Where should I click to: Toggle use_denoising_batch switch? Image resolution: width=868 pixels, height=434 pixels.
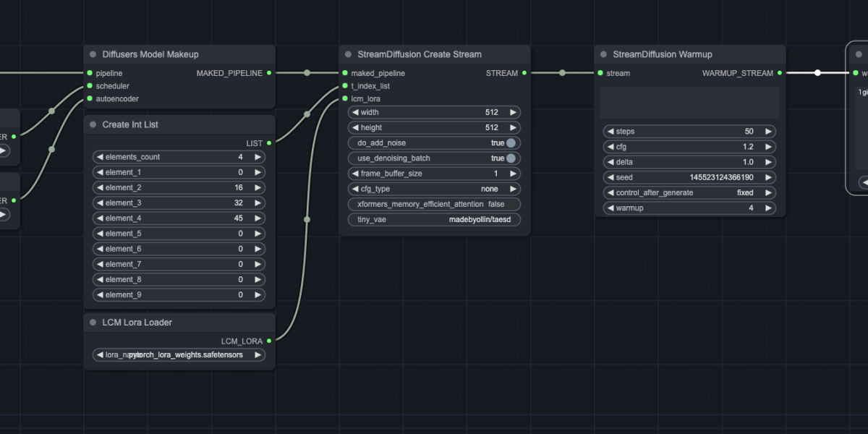511,158
